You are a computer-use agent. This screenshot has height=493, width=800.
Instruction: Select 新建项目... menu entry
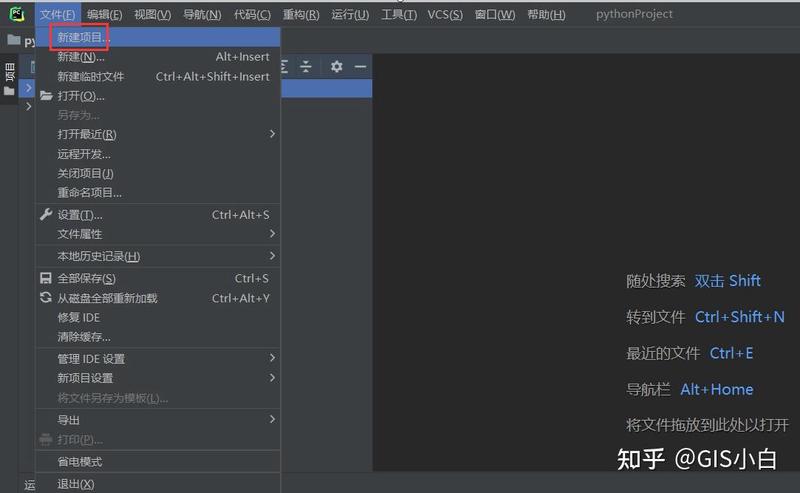pos(158,37)
